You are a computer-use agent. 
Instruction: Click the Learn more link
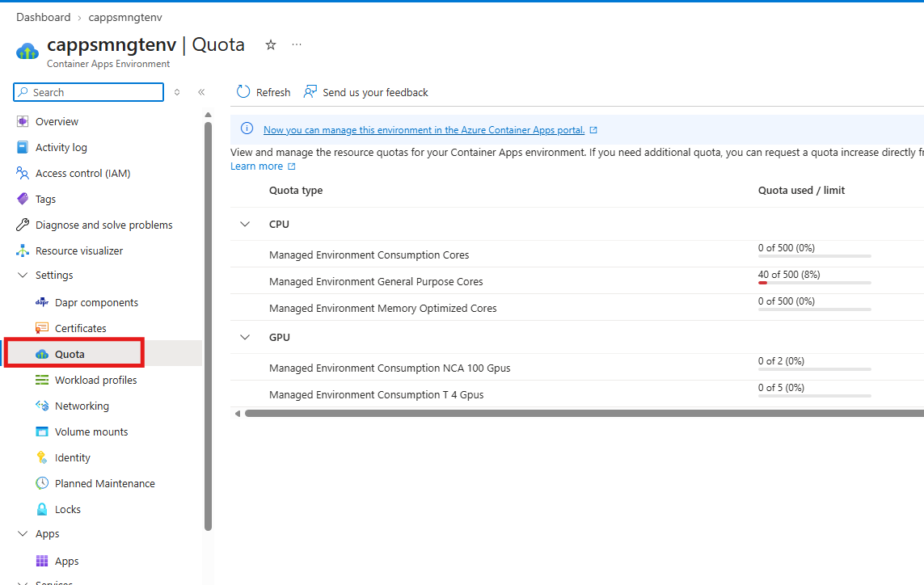point(256,166)
